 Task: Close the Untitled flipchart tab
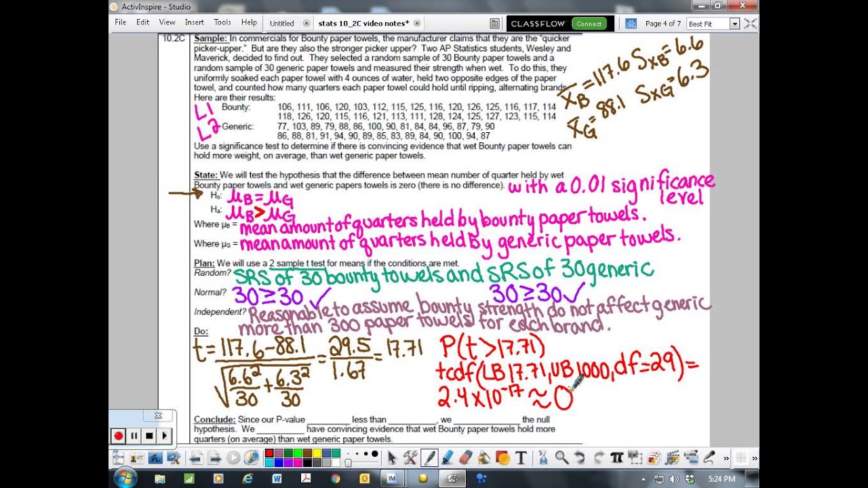coord(306,23)
